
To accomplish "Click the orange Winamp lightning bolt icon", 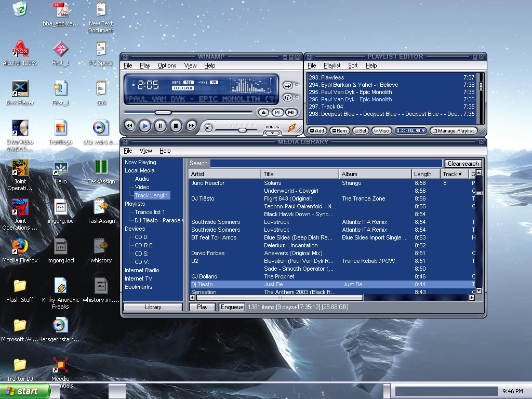I will click(292, 128).
